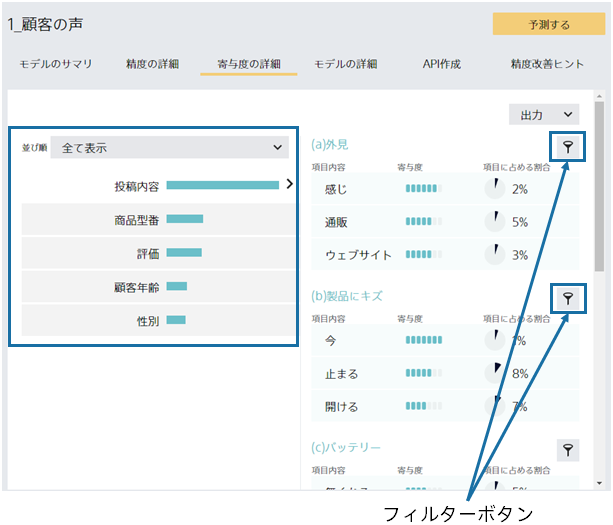
Task: Click the 感じ contribution level bar
Action: (x=424, y=188)
